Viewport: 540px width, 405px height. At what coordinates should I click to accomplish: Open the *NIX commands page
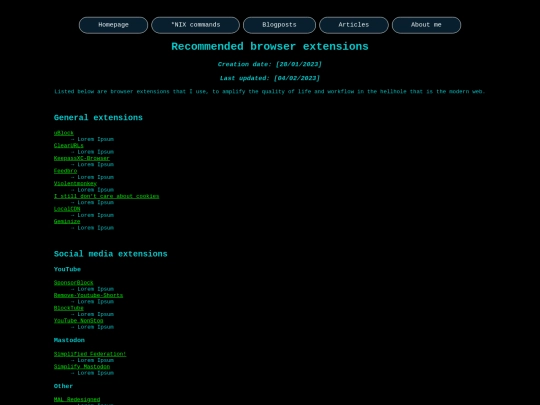click(196, 25)
